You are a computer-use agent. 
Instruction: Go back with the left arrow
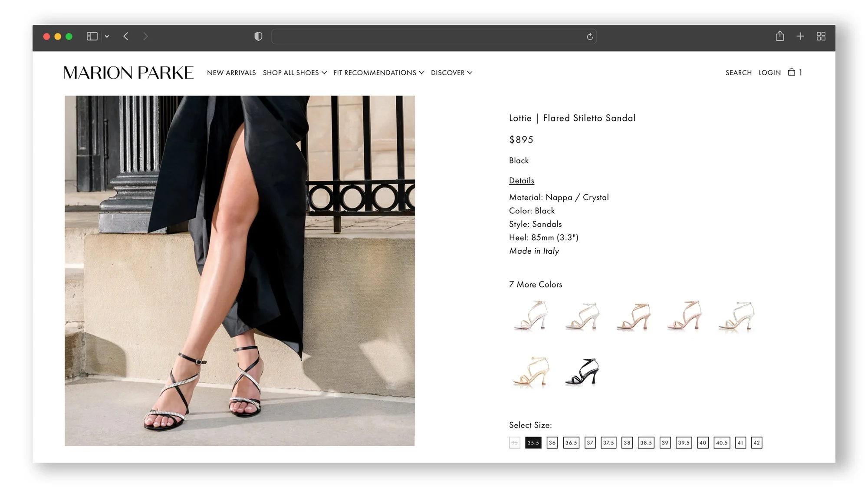click(126, 36)
